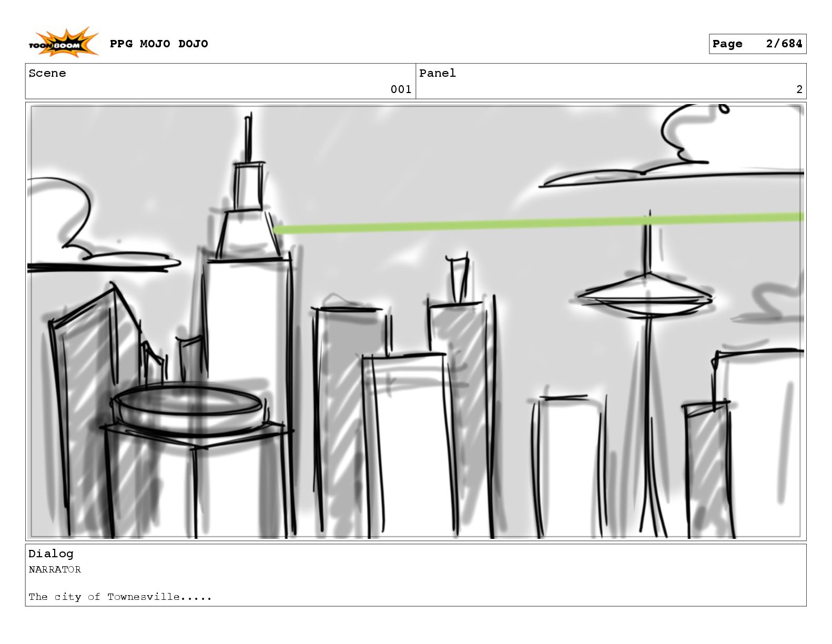The width and height of the screenshot is (832, 644).
Task: Click the city skyline storyboard drawing
Action: pyautogui.click(x=415, y=321)
